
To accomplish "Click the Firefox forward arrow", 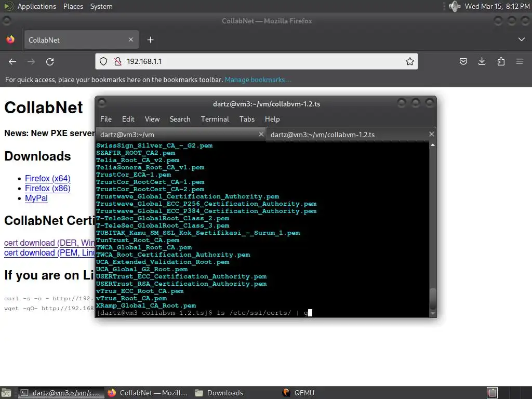I will 31,61.
